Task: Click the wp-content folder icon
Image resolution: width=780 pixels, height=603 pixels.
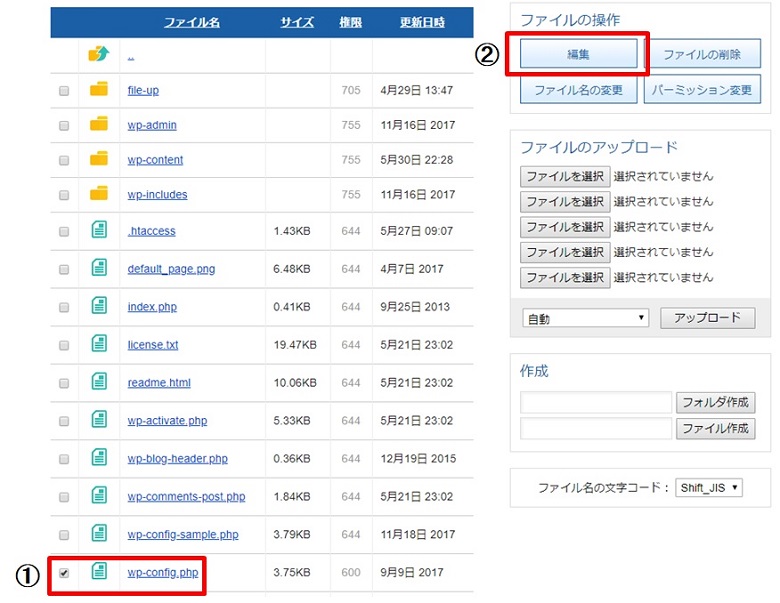Action: (x=98, y=158)
